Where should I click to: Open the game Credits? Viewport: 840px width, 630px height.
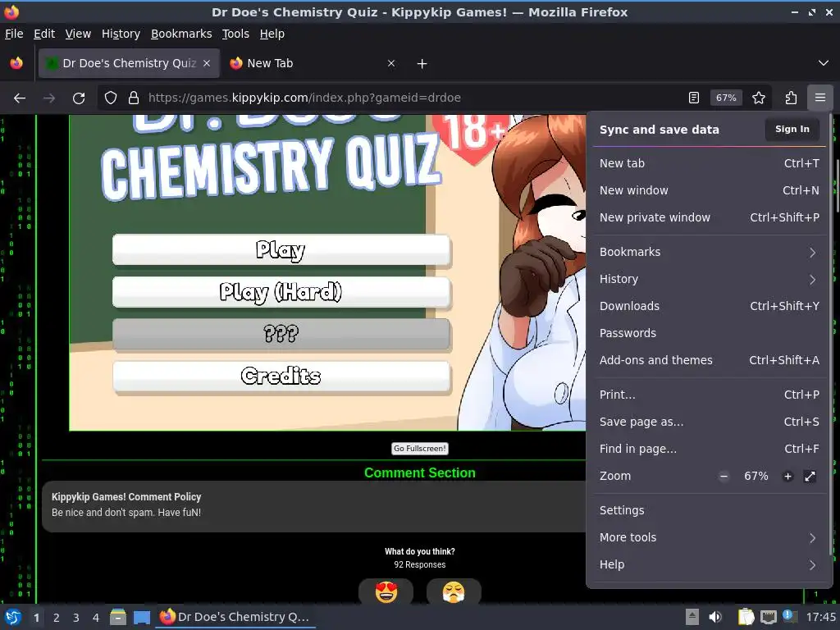pos(281,377)
